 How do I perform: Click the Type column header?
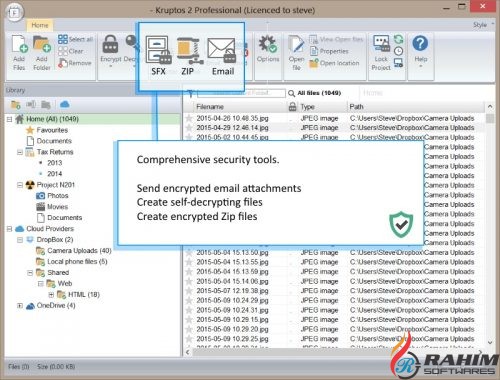(x=322, y=107)
